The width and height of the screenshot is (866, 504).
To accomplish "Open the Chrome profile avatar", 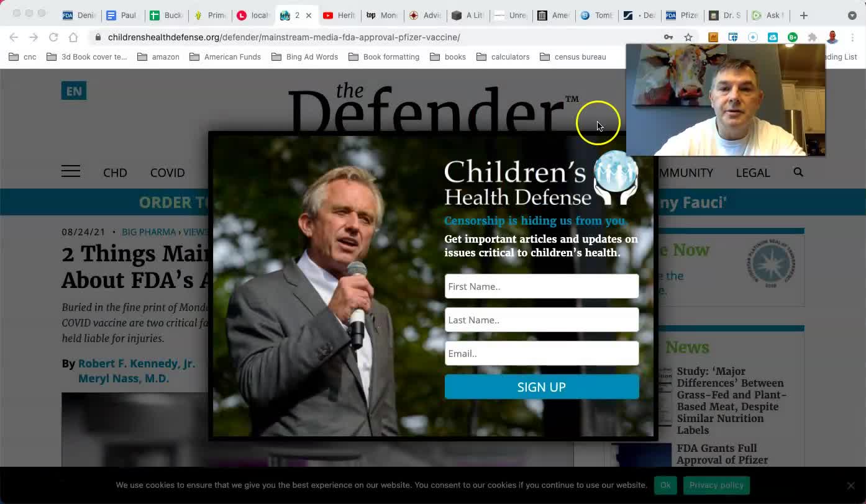I will click(x=832, y=37).
